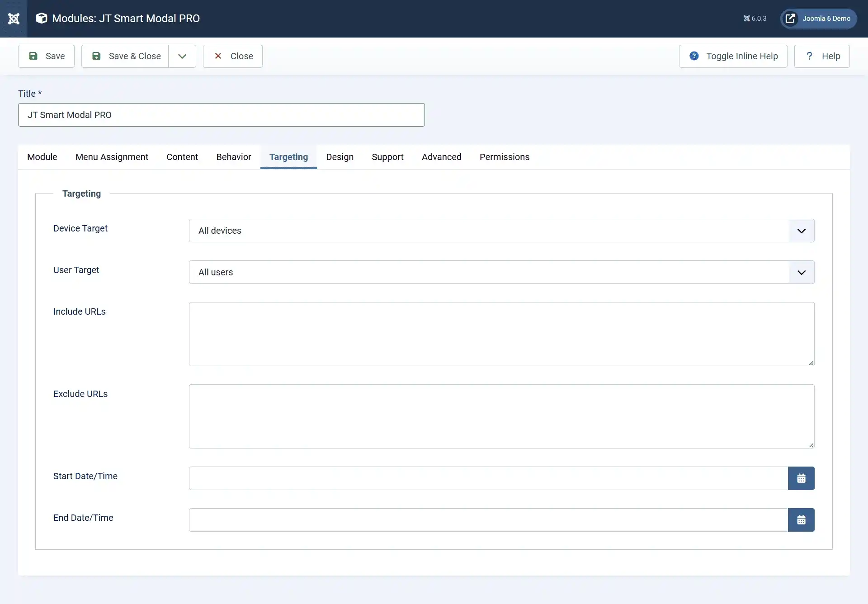
Task: Open the Permissions tab
Action: pyautogui.click(x=505, y=157)
